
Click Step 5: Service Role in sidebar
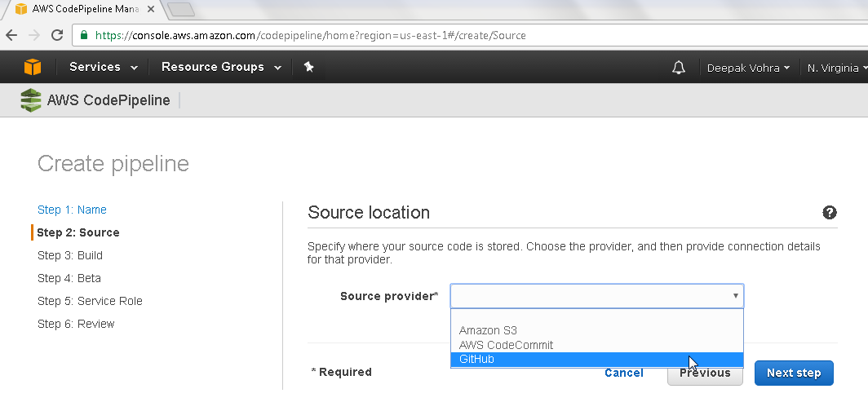tap(90, 301)
